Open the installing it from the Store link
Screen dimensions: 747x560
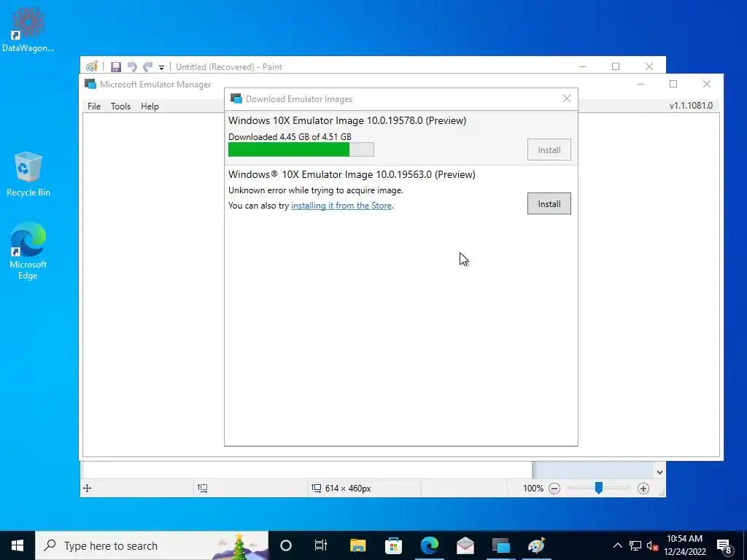pos(341,206)
